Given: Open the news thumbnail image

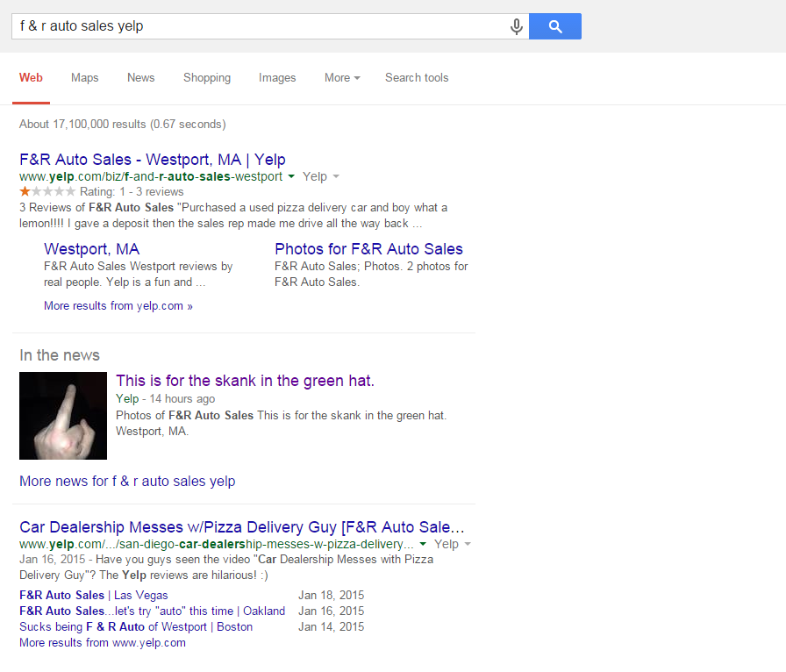Looking at the screenshot, I should (x=63, y=416).
